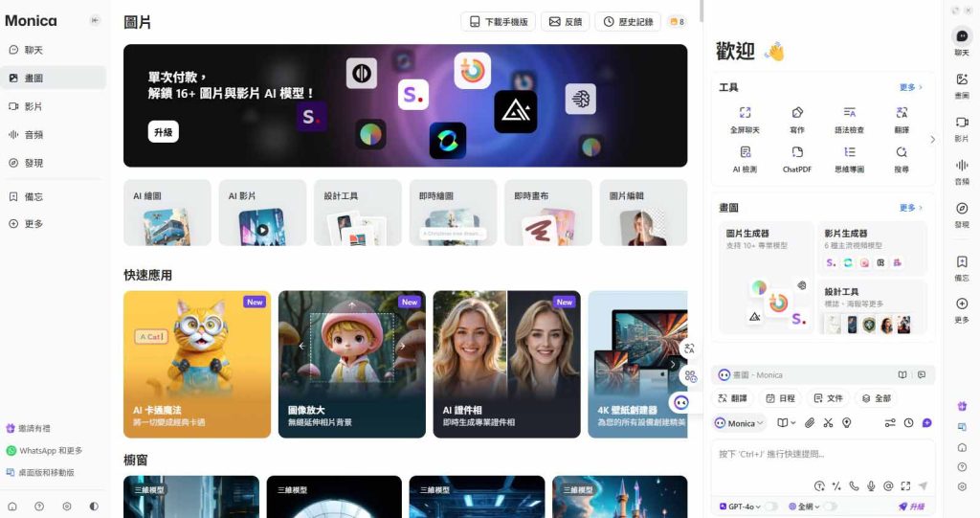Image resolution: width=980 pixels, height=518 pixels.
Task: Switch to 影片 in left sidebar
Action: click(x=33, y=106)
